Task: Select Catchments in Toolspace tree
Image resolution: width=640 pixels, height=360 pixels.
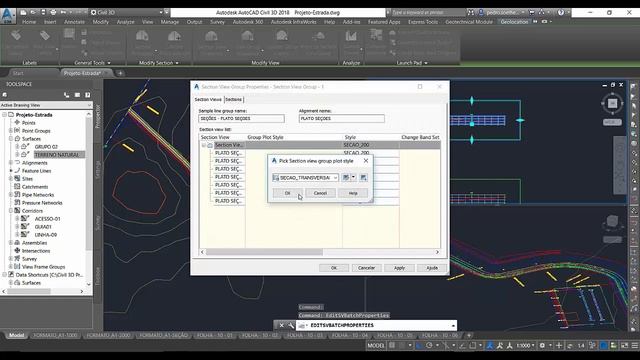Action: (x=35, y=187)
